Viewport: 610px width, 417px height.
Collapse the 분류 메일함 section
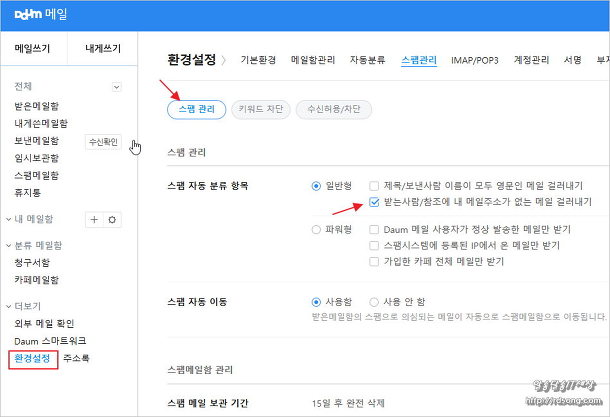pos(7,245)
